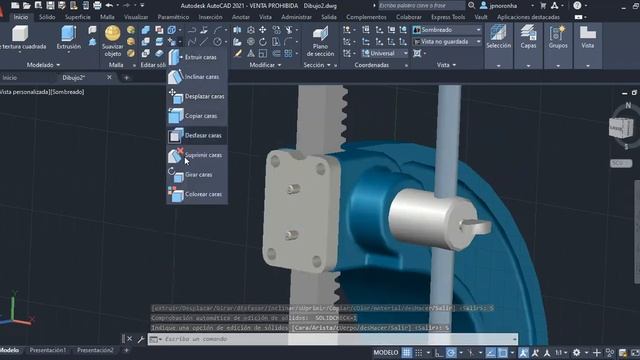
Task: Choose Colorear caras option
Action: click(197, 194)
